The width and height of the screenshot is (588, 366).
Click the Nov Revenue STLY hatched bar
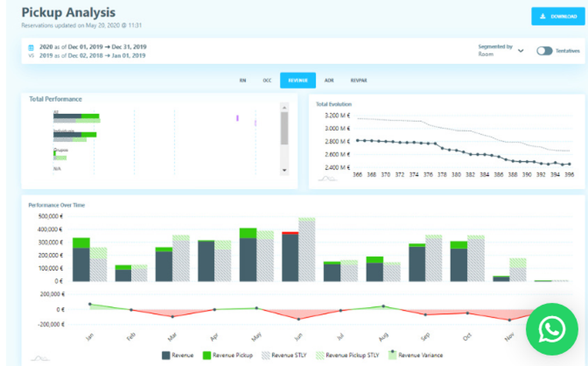click(x=518, y=274)
